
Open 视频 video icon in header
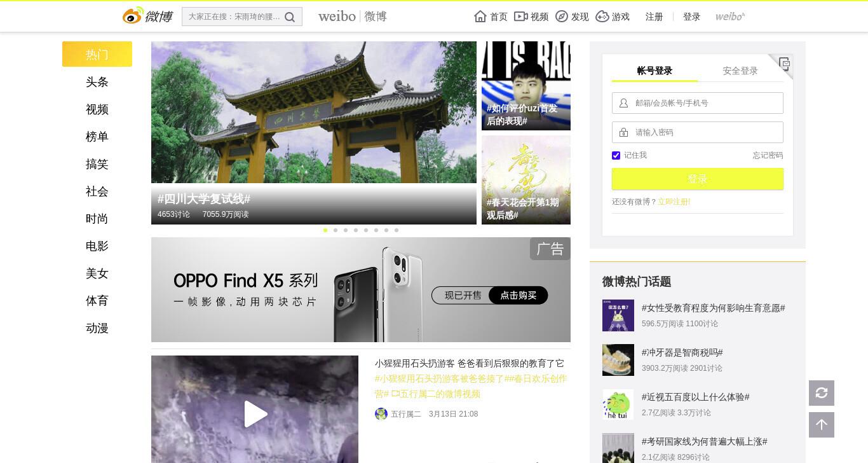[521, 17]
